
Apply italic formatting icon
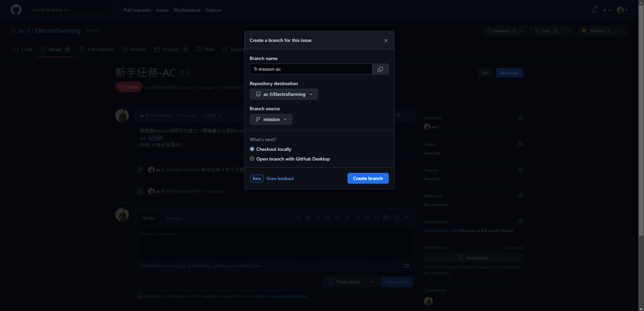point(318,217)
